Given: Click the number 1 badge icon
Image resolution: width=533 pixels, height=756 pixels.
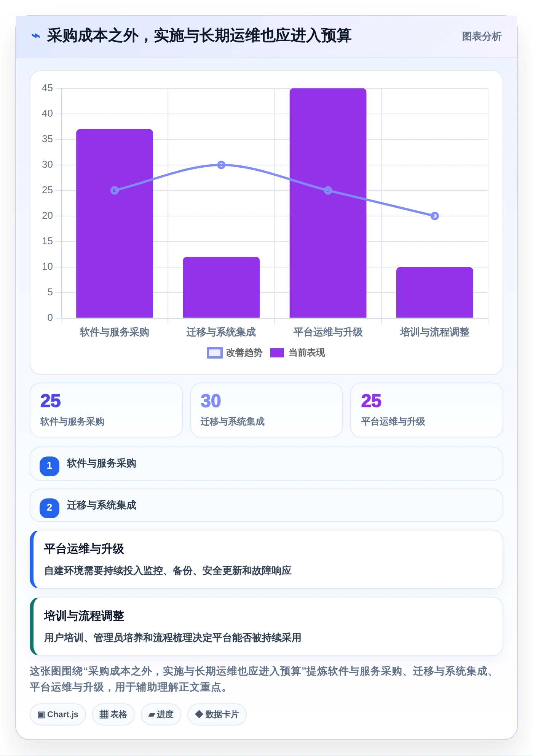Looking at the screenshot, I should coord(49,466).
